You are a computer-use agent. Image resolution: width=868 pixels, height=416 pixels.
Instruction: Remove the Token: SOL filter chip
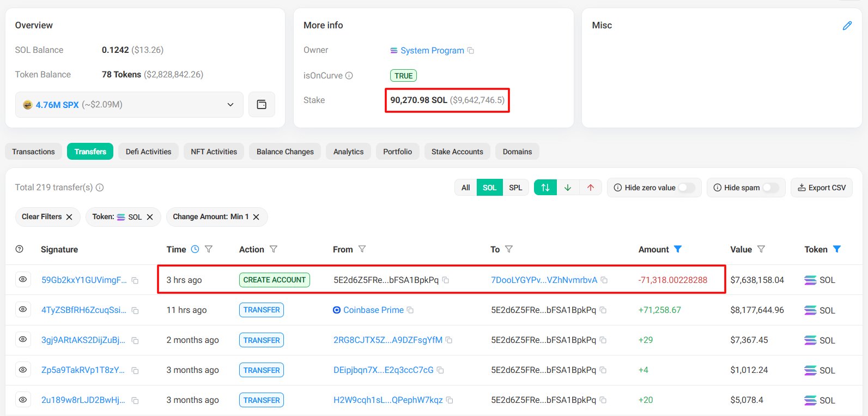click(x=150, y=217)
